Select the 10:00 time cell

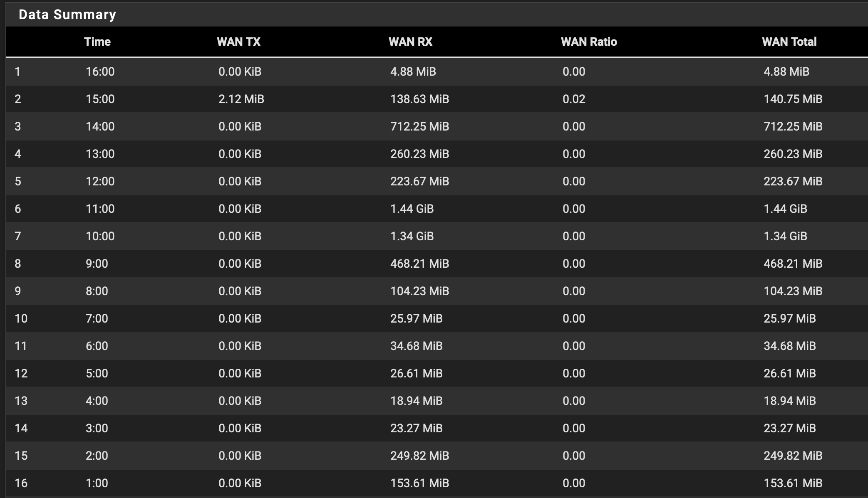[x=100, y=236]
